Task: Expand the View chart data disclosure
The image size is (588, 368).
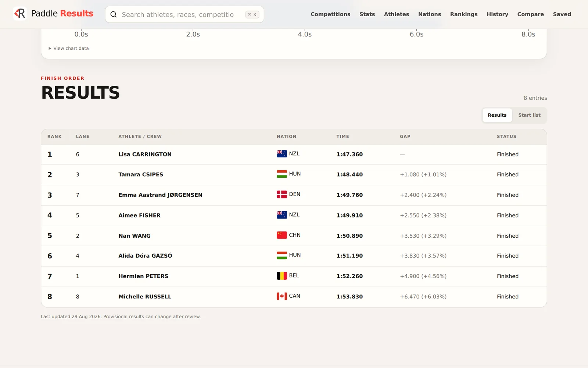Action: (69, 48)
